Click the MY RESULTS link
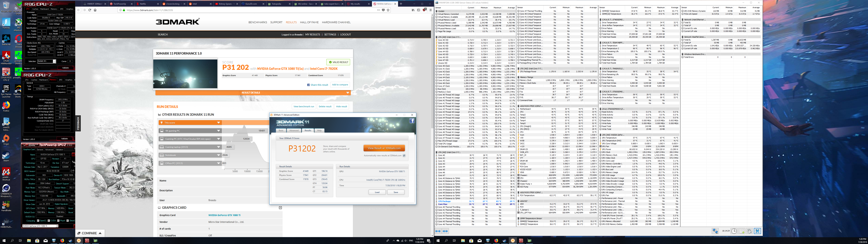 (x=313, y=34)
